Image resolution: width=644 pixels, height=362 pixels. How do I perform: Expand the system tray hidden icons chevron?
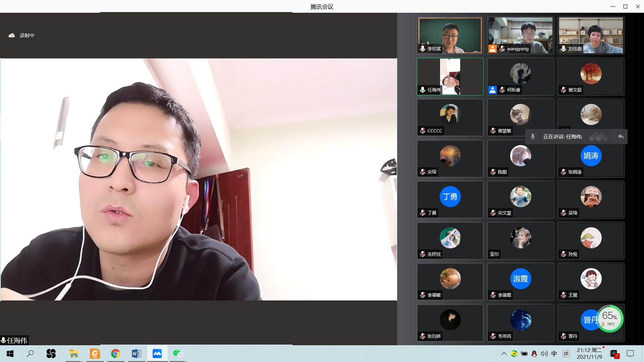point(504,354)
